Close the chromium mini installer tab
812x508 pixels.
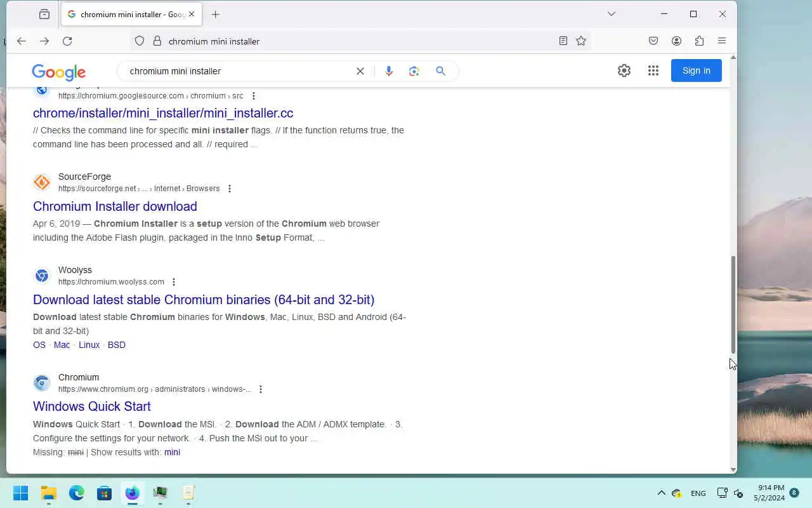point(192,14)
